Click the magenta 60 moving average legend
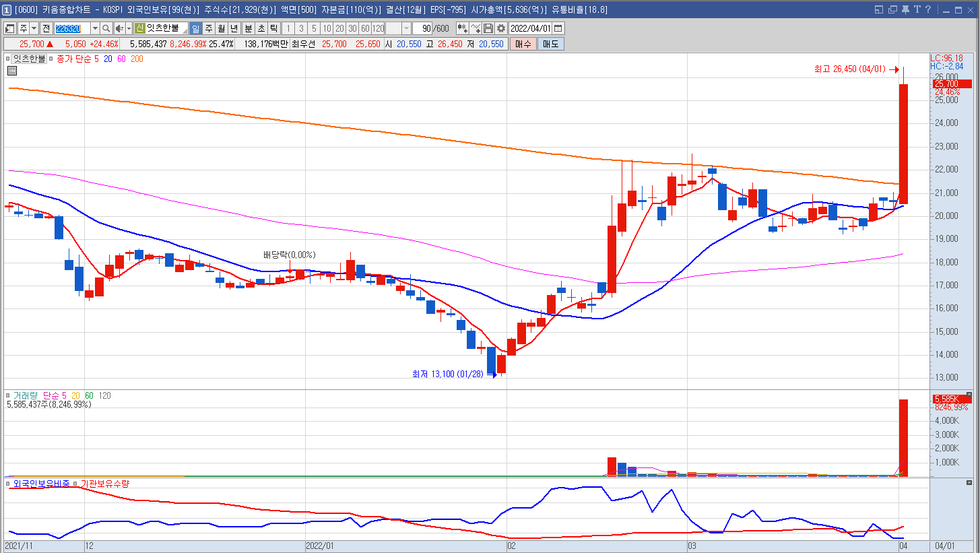The image size is (980, 553). pyautogui.click(x=121, y=59)
